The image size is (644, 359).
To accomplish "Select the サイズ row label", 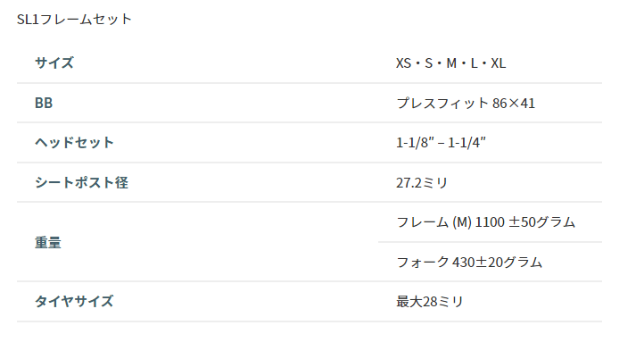I will 54,63.
